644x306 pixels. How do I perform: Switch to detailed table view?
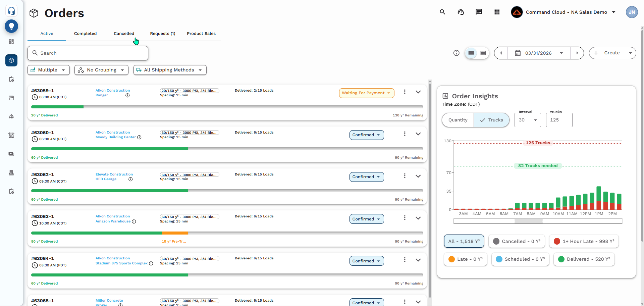point(483,53)
